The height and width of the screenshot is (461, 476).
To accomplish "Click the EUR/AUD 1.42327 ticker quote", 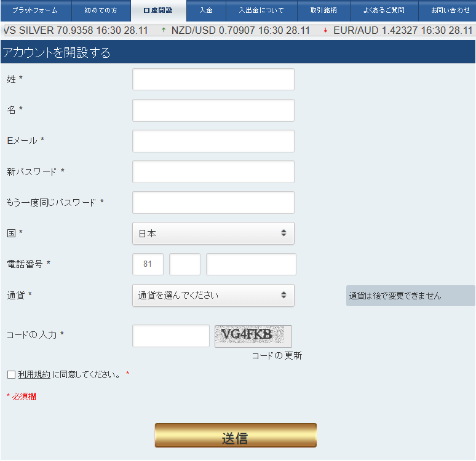I will (403, 30).
